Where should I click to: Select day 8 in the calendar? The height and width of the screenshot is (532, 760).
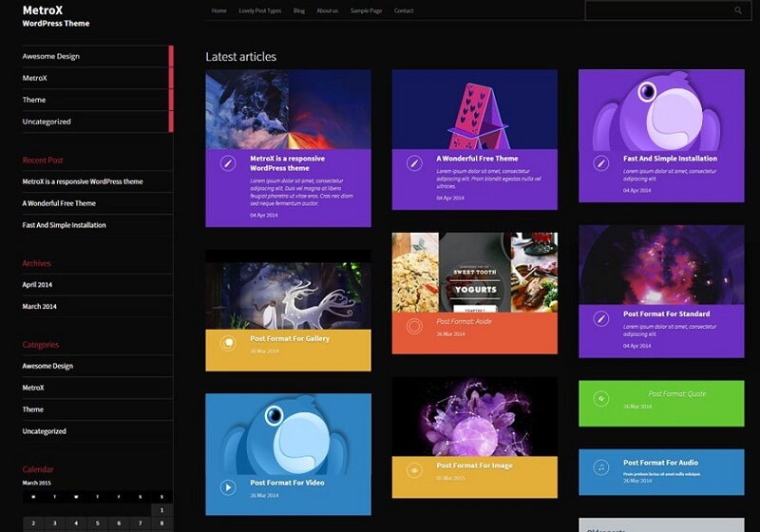(161, 523)
